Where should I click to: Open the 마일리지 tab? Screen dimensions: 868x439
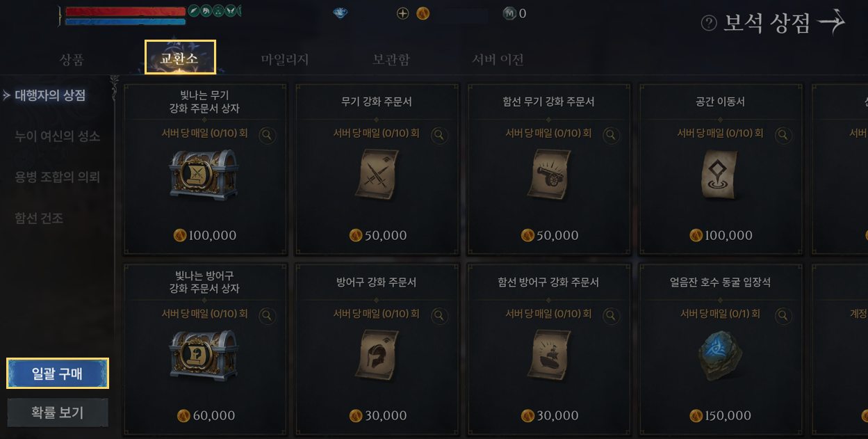coord(285,59)
